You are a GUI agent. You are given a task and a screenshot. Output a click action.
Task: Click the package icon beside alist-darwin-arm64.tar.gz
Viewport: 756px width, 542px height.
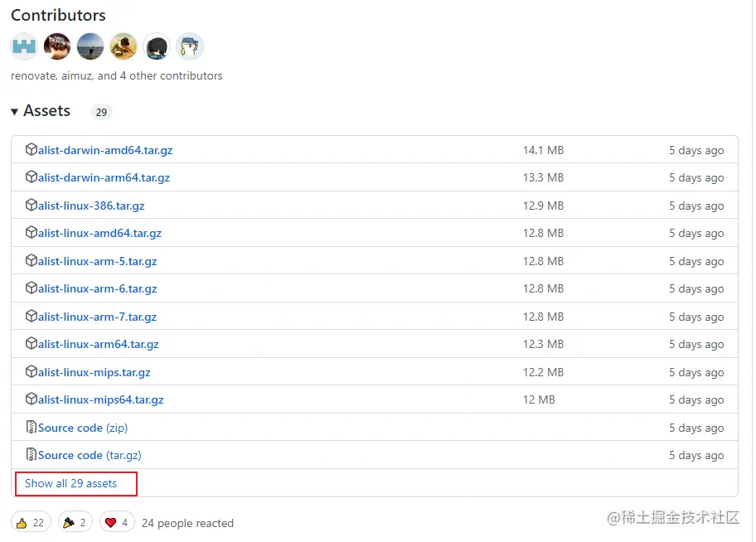[x=31, y=177]
